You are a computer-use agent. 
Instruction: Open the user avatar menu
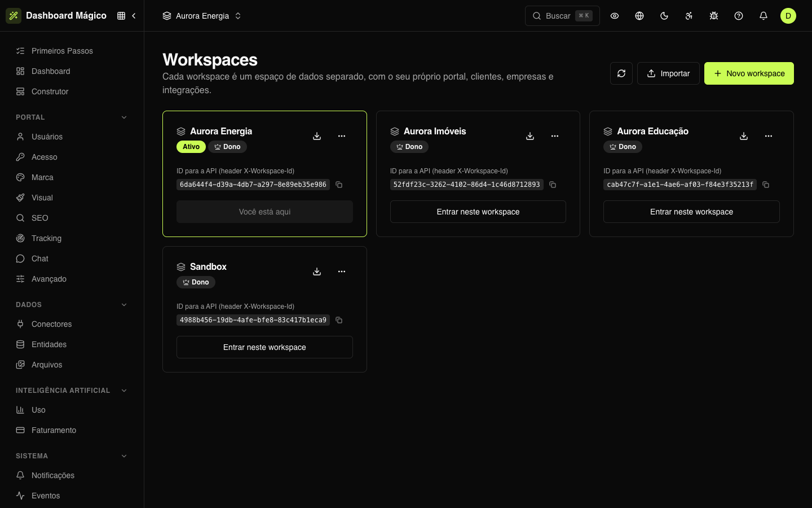click(x=788, y=16)
